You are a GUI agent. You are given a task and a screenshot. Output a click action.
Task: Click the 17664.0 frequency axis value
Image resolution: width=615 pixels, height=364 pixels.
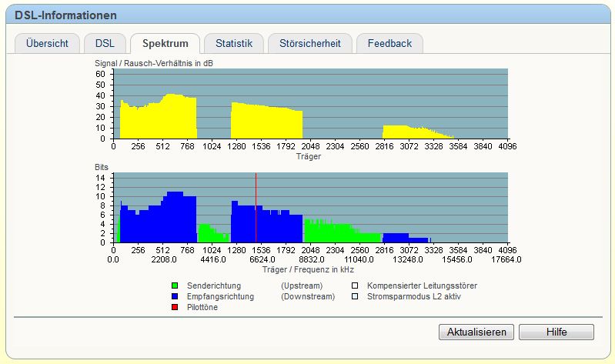pyautogui.click(x=506, y=259)
